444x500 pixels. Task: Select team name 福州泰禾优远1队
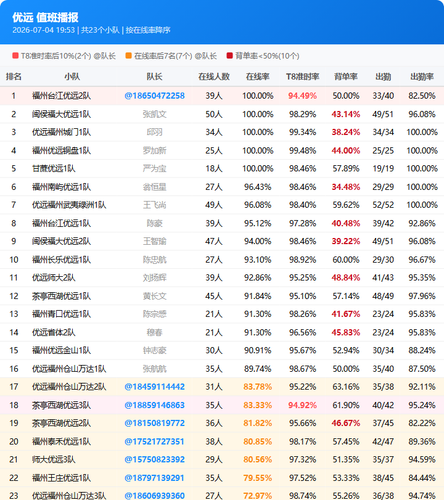coord(61,442)
